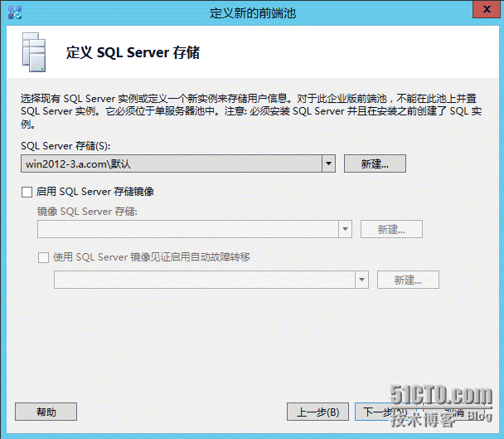This screenshot has height=439, width=504.
Task: Click 新建 button beside the witness field
Action: (x=408, y=280)
